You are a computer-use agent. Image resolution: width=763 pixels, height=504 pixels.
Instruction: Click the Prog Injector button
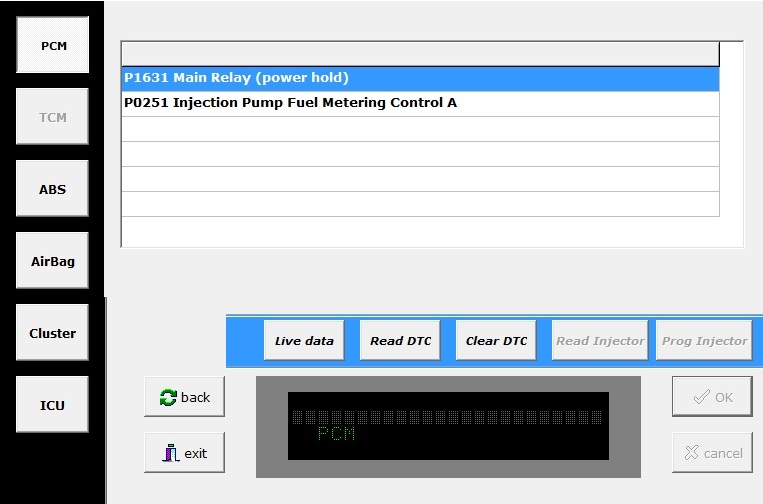pyautogui.click(x=704, y=341)
